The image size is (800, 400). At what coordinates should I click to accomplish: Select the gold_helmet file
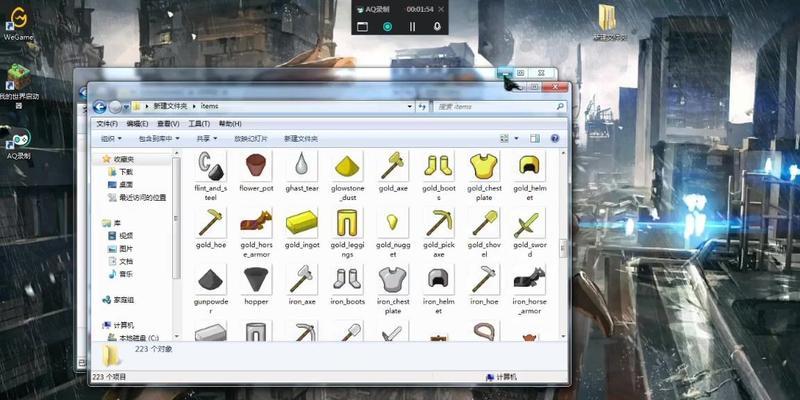click(530, 166)
